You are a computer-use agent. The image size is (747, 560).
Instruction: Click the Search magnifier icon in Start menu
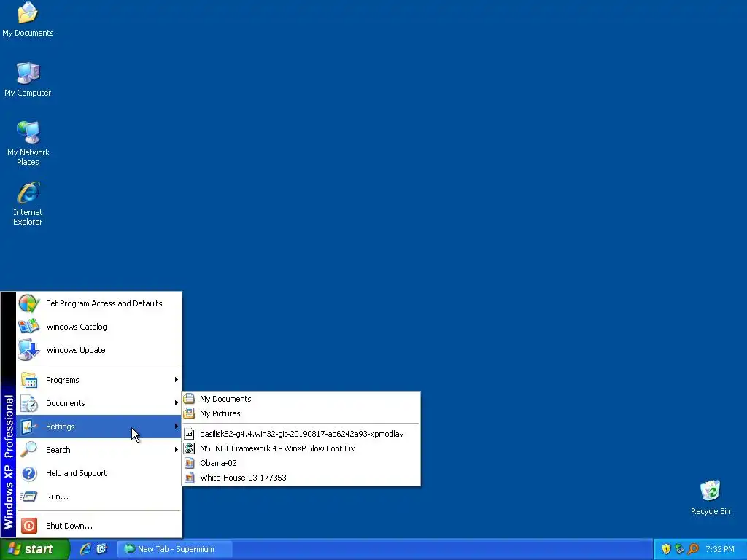click(x=29, y=449)
